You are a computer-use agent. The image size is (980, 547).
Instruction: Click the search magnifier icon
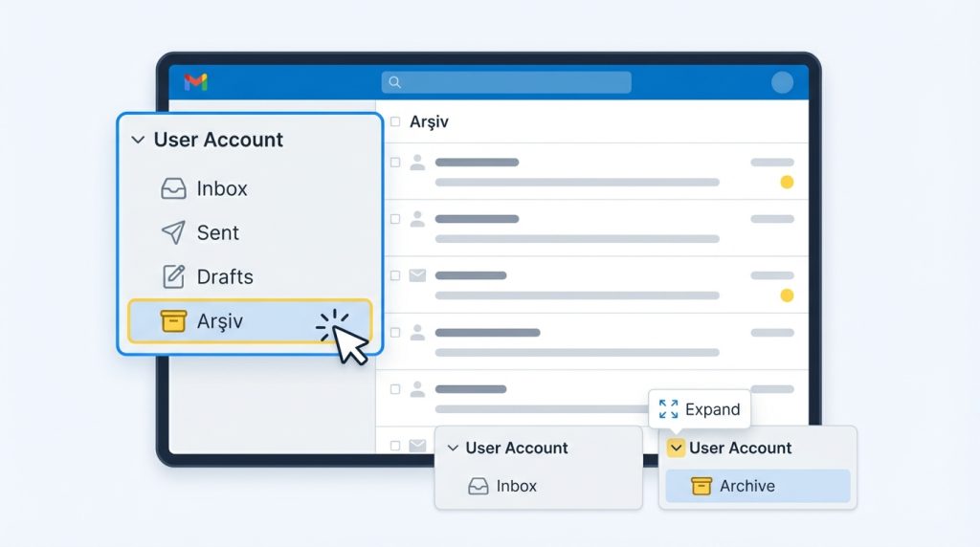coord(394,82)
